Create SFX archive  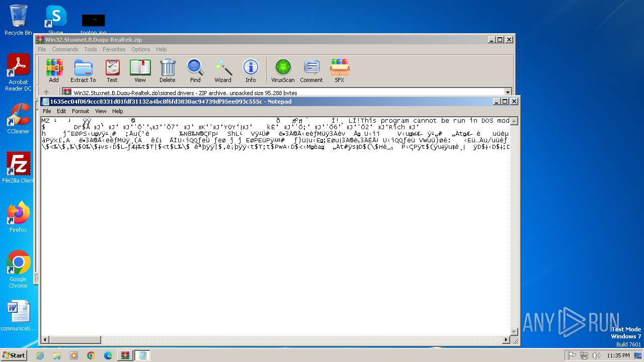(340, 71)
